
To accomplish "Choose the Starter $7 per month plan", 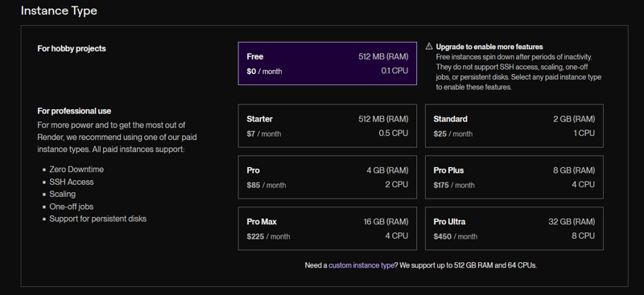I will [328, 126].
